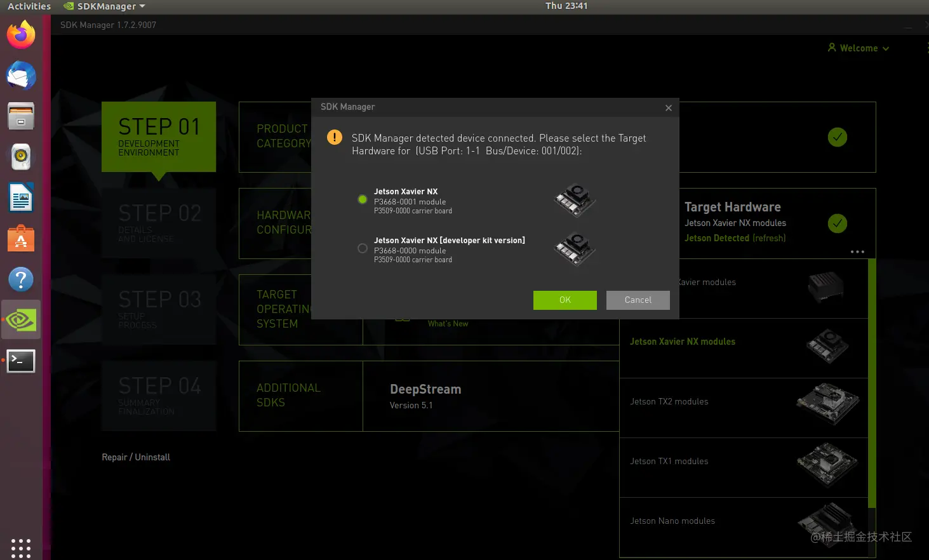Open the Help icon in dock
Image resolution: width=929 pixels, height=560 pixels.
(x=21, y=279)
